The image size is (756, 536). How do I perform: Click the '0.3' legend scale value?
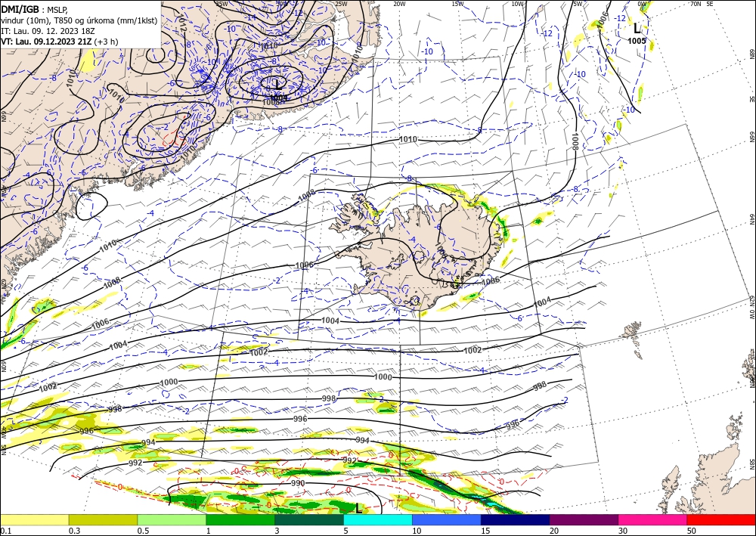[74, 531]
